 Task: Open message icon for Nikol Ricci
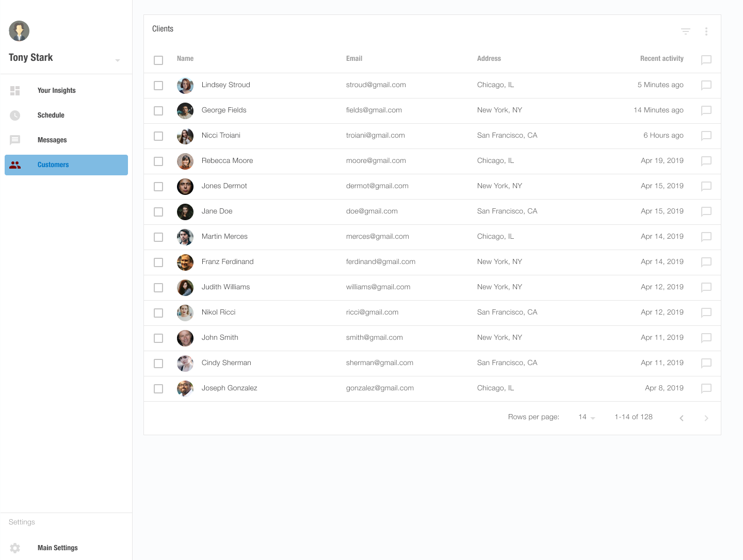(x=706, y=312)
